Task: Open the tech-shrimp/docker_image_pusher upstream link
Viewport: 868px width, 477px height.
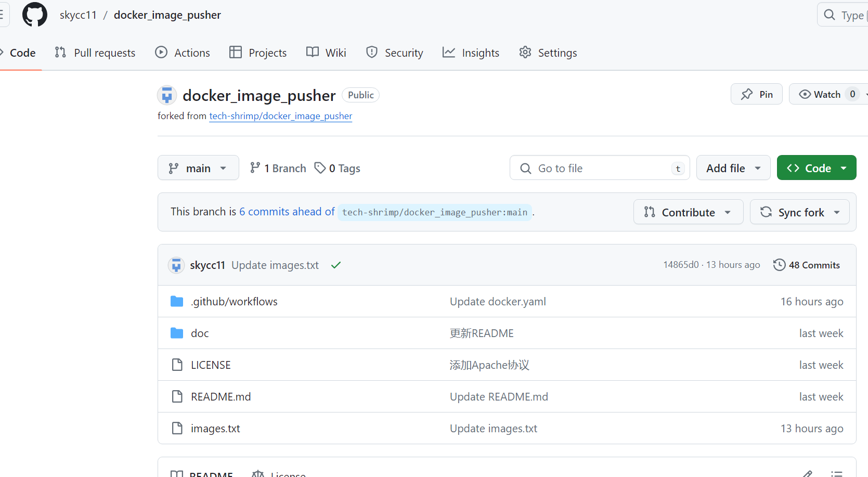Action: pyautogui.click(x=281, y=116)
